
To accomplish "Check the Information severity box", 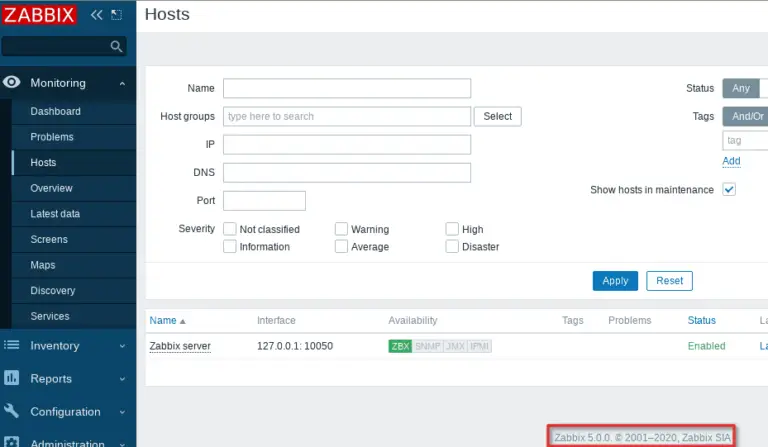I will click(230, 246).
